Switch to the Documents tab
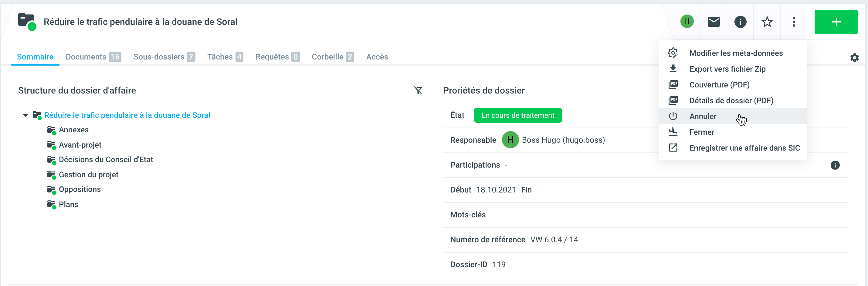The image size is (868, 286). (x=93, y=57)
